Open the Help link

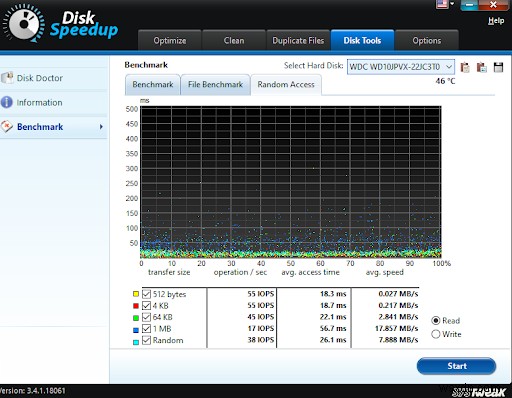click(x=496, y=21)
